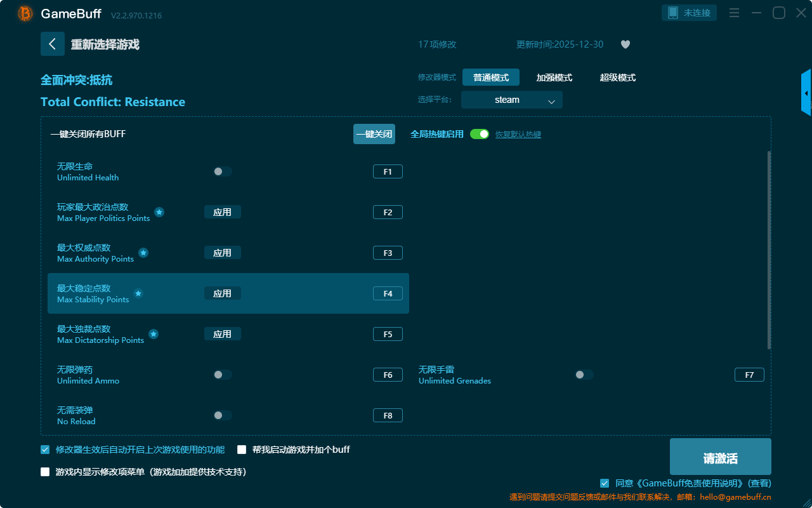The image size is (812, 508).
Task: Click the heart favorite icon
Action: [625, 44]
